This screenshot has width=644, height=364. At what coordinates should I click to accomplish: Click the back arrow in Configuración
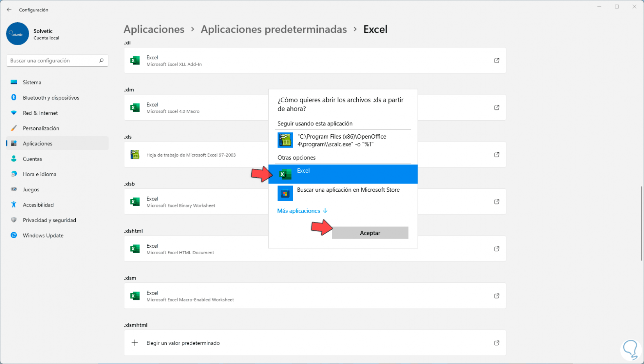click(x=9, y=10)
